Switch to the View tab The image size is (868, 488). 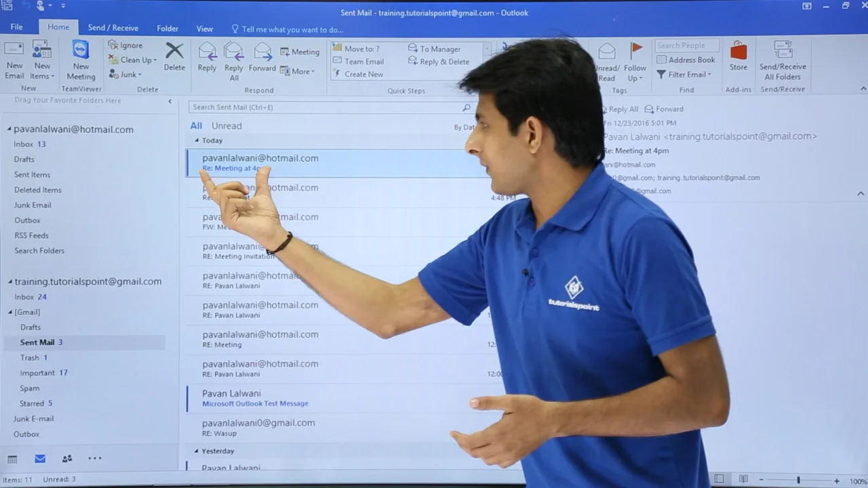[x=204, y=28]
